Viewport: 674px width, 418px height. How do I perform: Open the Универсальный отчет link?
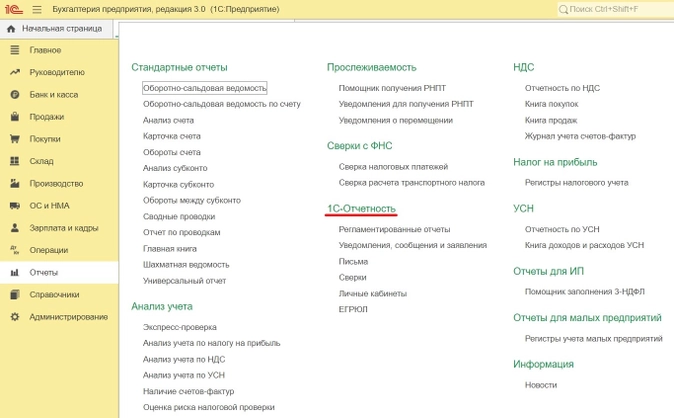tap(184, 281)
